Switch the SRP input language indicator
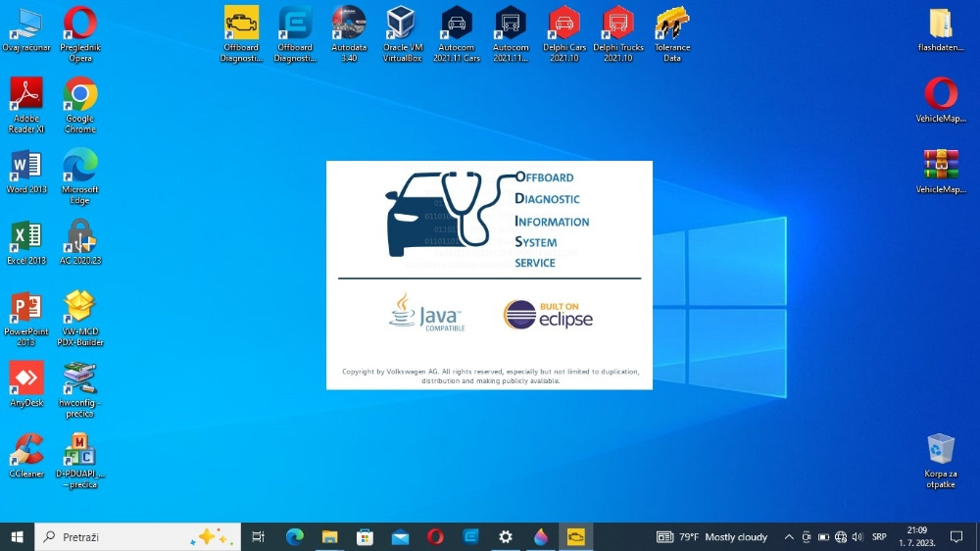This screenshot has width=980, height=551. click(879, 536)
